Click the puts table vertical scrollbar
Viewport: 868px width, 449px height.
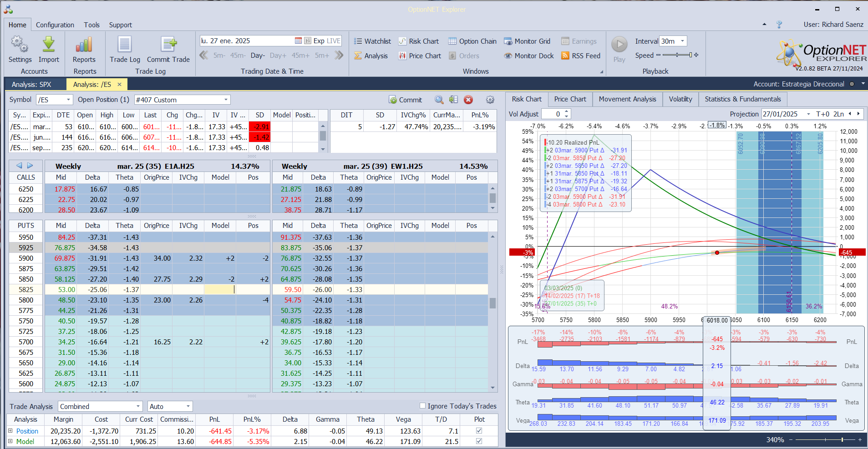coord(492,312)
